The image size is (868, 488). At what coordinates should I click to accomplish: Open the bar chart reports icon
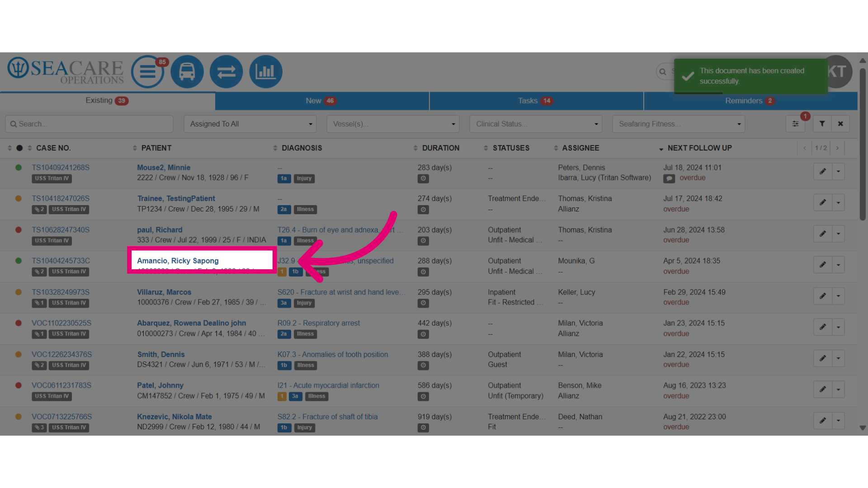point(266,71)
